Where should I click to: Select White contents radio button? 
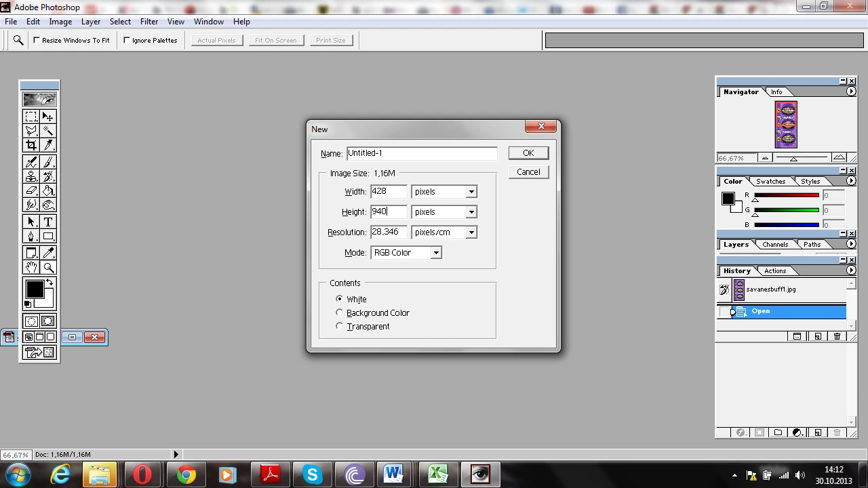pos(340,299)
